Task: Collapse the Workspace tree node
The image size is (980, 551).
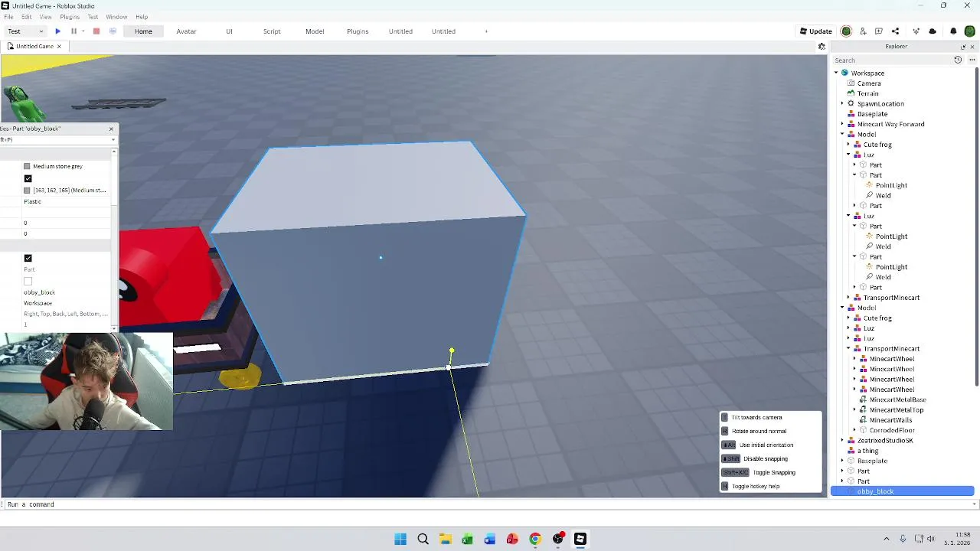Action: [836, 73]
